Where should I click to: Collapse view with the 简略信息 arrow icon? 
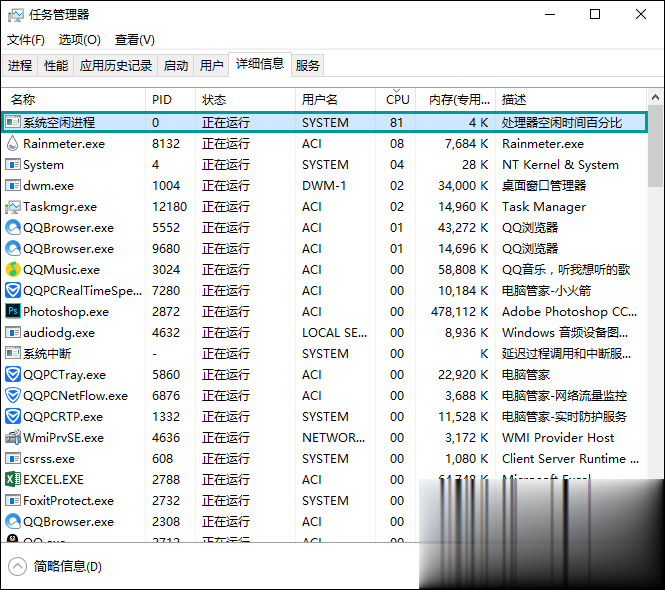(x=17, y=567)
